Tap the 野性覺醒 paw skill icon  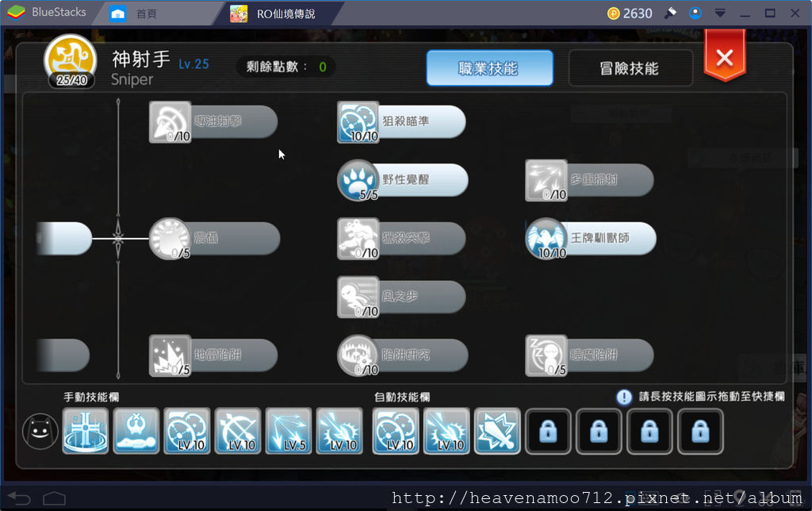pyautogui.click(x=358, y=180)
